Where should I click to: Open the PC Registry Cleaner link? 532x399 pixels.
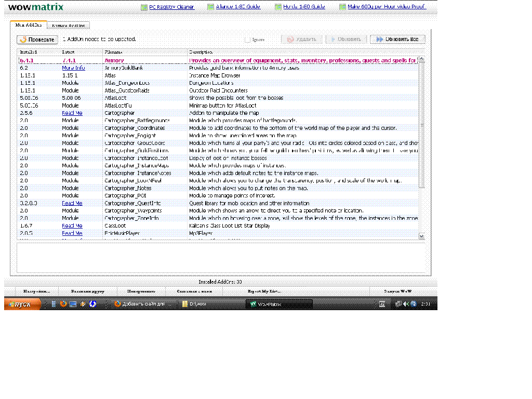tap(171, 7)
